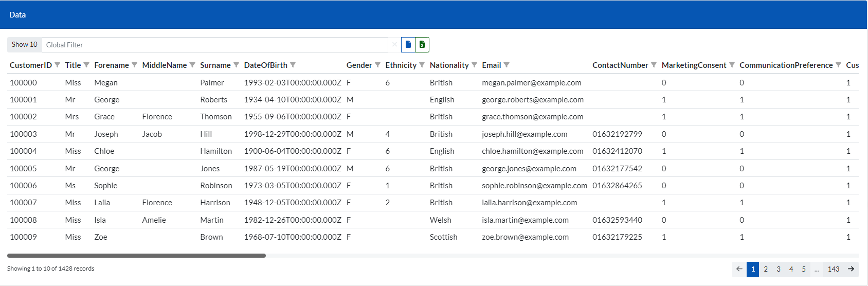This screenshot has height=286, width=868.
Task: Click the horizontal table scrollbar
Action: coord(136,256)
